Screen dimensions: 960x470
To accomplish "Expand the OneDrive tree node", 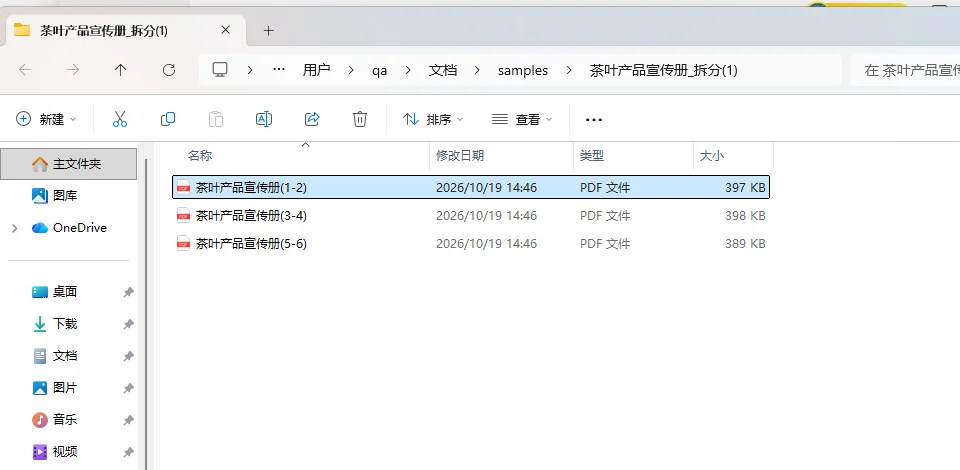I will coord(15,228).
